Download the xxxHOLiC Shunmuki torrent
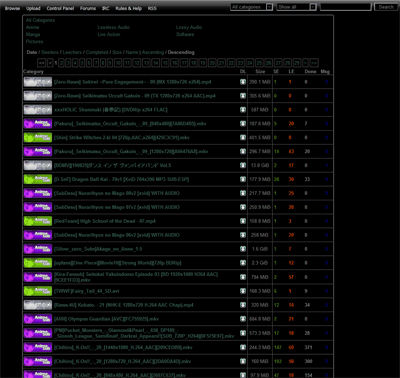Screen dimensions: 400x378 [x=243, y=110]
